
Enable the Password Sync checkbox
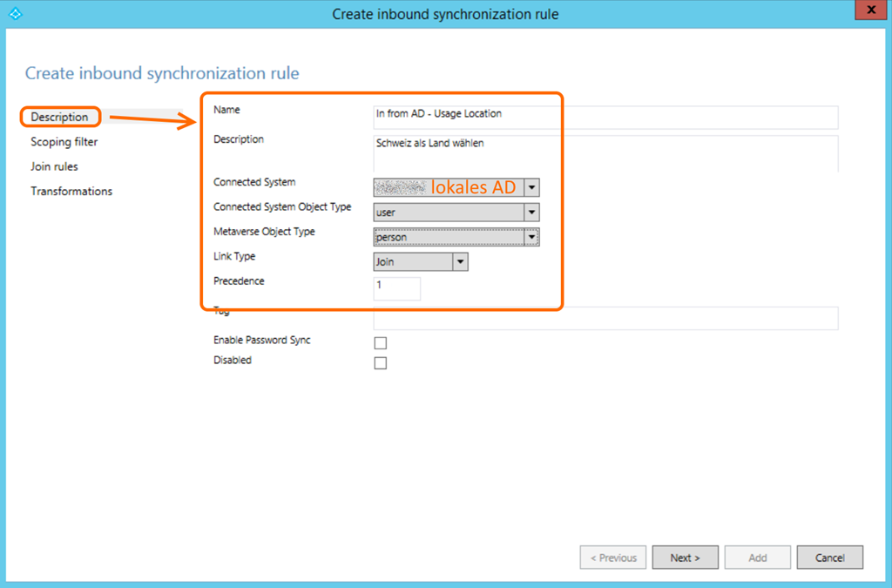click(x=380, y=343)
